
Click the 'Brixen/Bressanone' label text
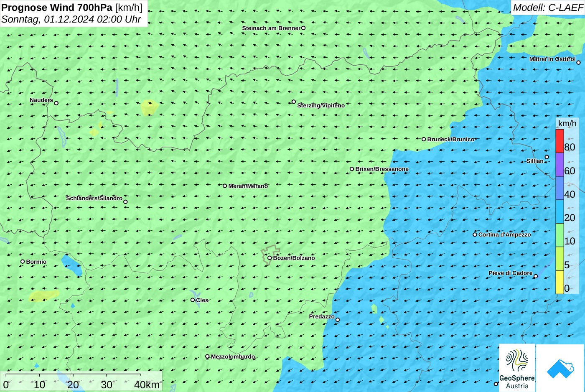pyautogui.click(x=382, y=169)
